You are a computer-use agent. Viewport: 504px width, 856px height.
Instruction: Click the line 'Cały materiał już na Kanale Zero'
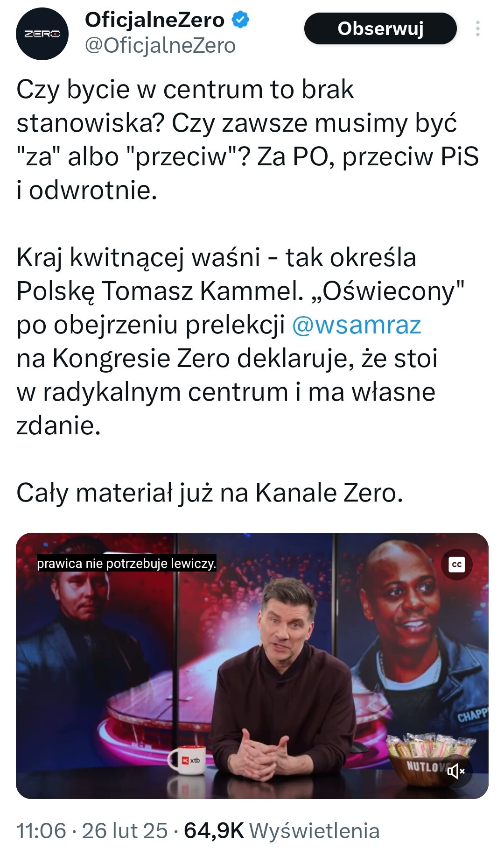(x=210, y=493)
